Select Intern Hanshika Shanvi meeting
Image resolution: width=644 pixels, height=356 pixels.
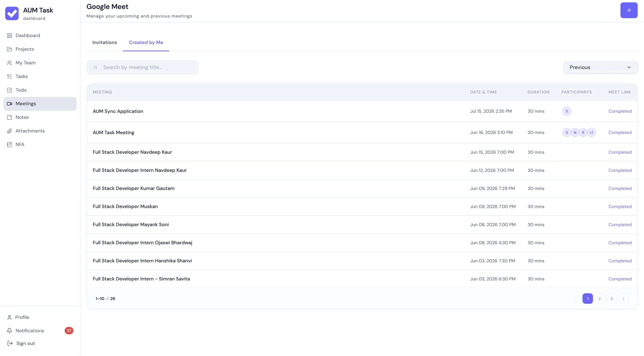[x=362, y=261]
